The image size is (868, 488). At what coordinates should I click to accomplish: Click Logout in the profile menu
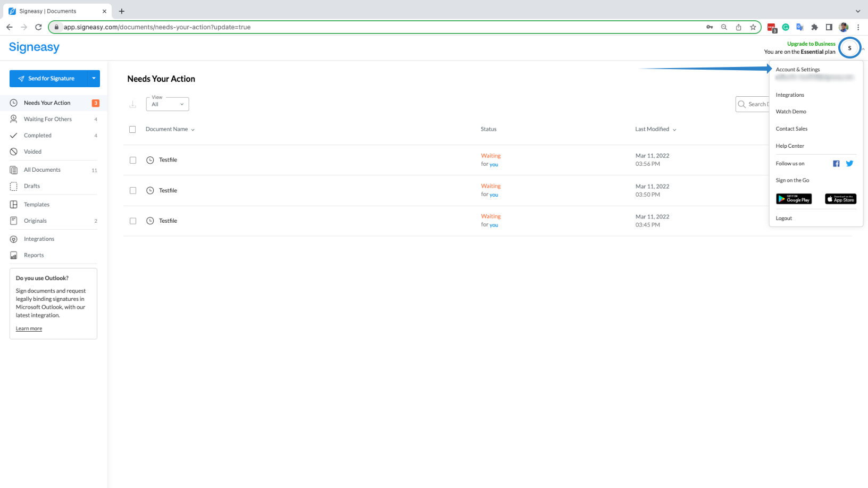point(784,218)
